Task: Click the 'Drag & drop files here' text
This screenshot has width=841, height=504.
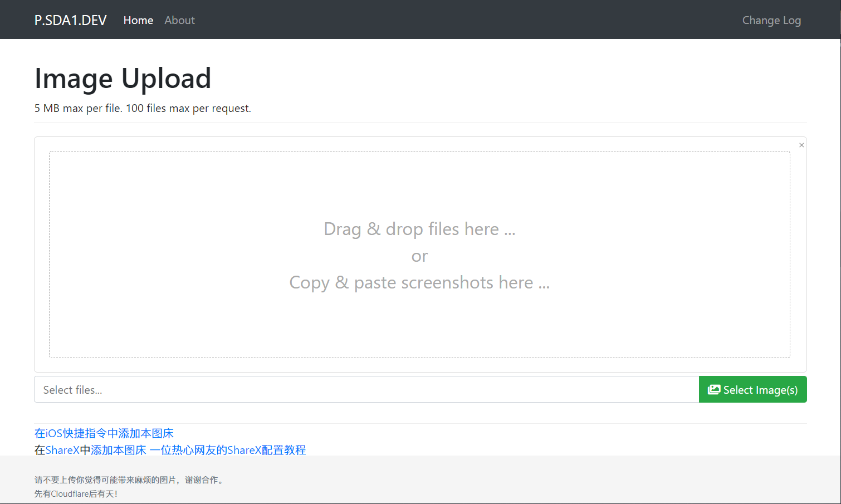Action: click(x=419, y=229)
